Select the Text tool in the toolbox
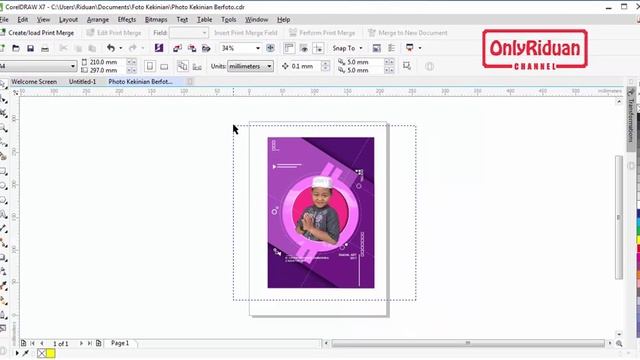 pyautogui.click(x=3, y=214)
